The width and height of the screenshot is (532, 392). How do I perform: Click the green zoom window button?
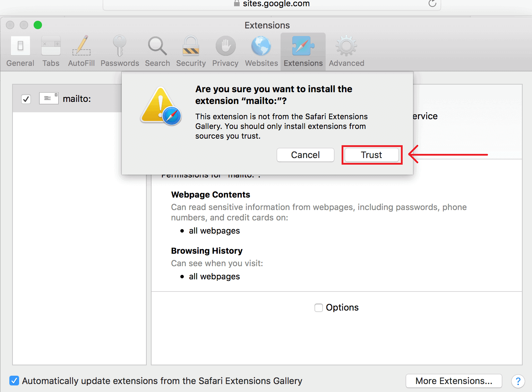38,25
